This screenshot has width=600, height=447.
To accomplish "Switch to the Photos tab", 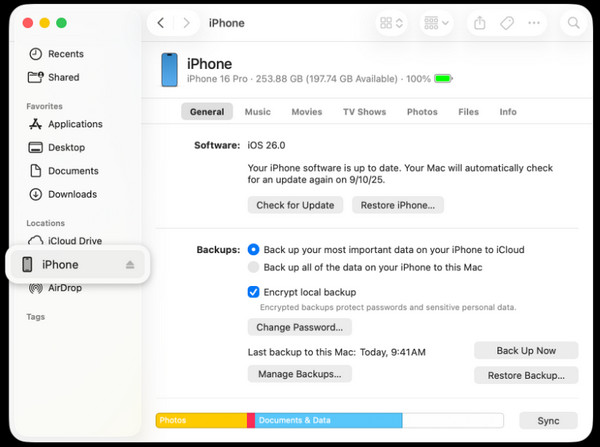I will 422,112.
